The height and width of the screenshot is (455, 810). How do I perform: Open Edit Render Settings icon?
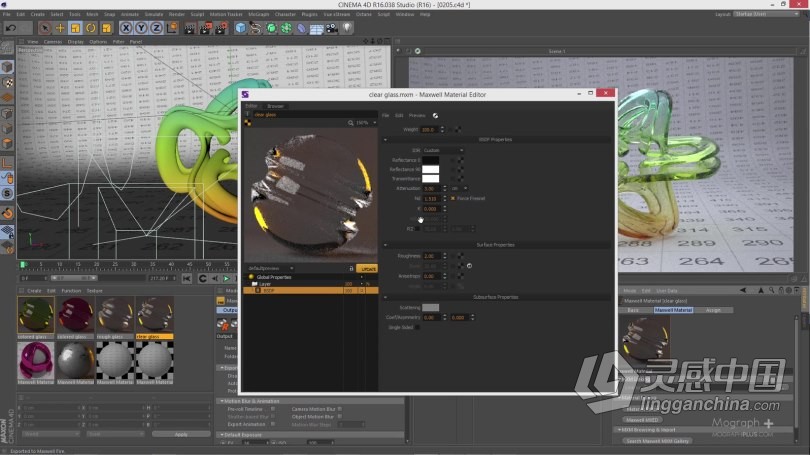pyautogui.click(x=221, y=28)
